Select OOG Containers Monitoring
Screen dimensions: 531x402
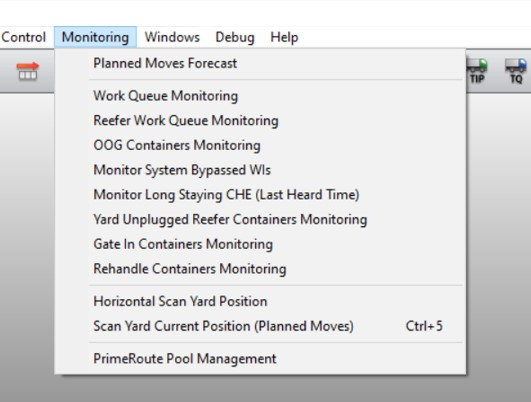[x=260, y=145]
